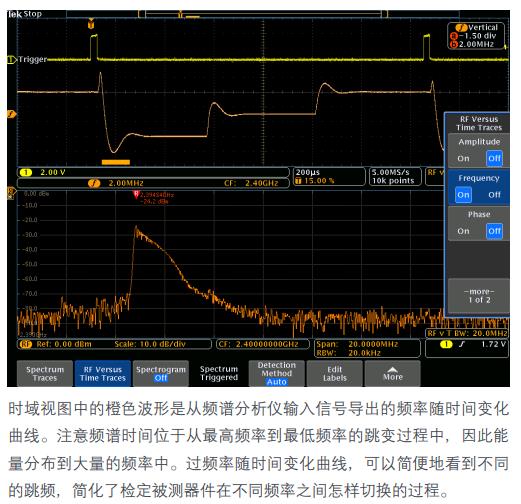The height and width of the screenshot is (504, 521).
Task: Select the channel 1 Trigger ground indicator
Action: (11, 60)
